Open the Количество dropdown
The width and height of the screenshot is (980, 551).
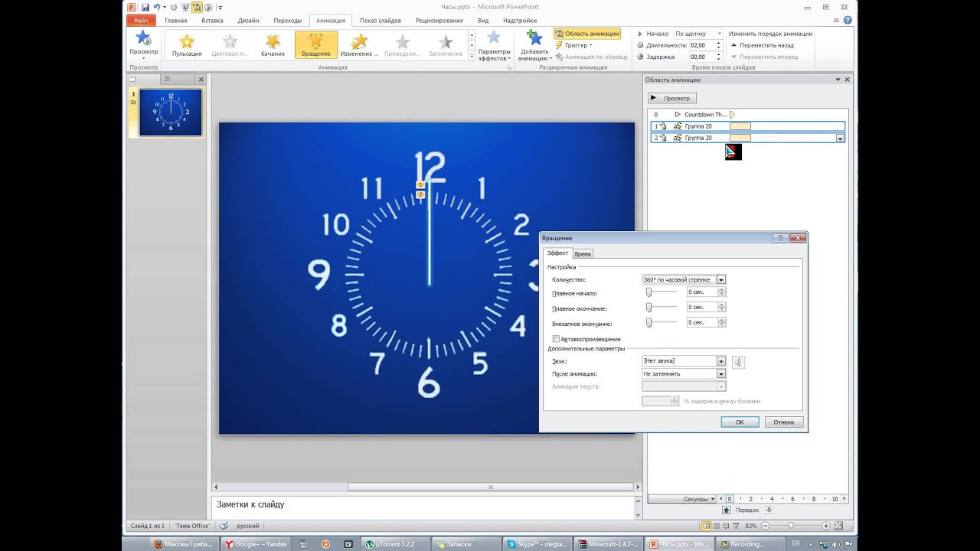(720, 280)
